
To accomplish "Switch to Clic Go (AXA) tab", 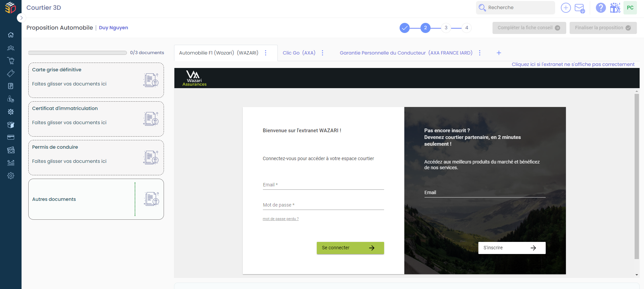I will point(299,53).
